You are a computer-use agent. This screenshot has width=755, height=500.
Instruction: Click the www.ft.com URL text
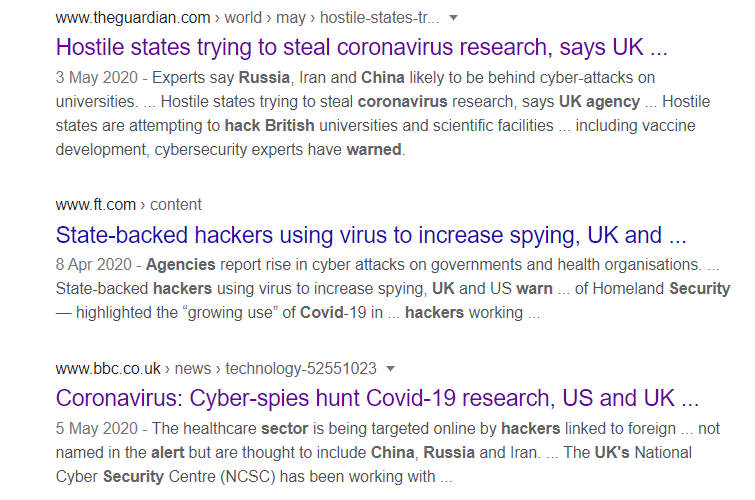click(x=95, y=205)
